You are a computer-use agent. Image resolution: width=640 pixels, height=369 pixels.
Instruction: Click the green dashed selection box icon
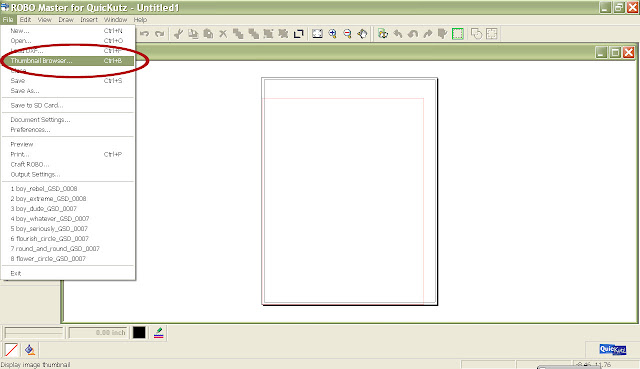coord(458,34)
